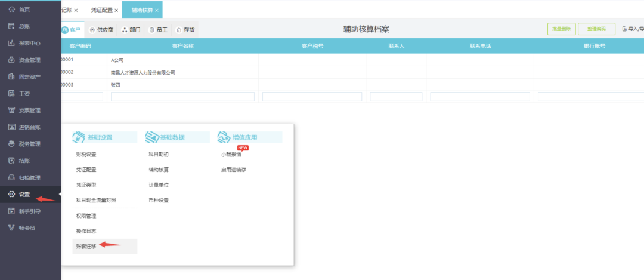This screenshot has height=280, width=644.
Task: Open 小畅报销 in 增值应用
Action: tap(231, 154)
